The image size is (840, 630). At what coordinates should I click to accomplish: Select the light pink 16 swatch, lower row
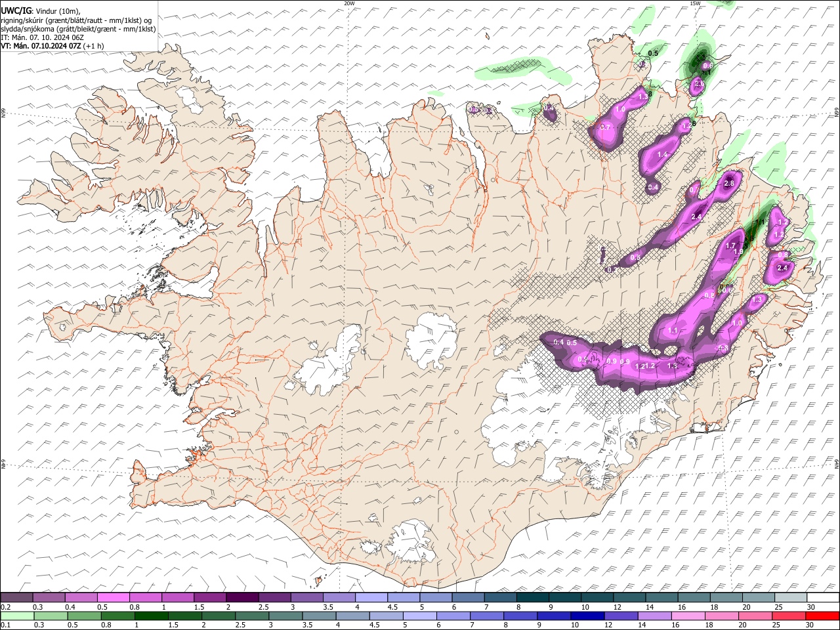[687, 616]
